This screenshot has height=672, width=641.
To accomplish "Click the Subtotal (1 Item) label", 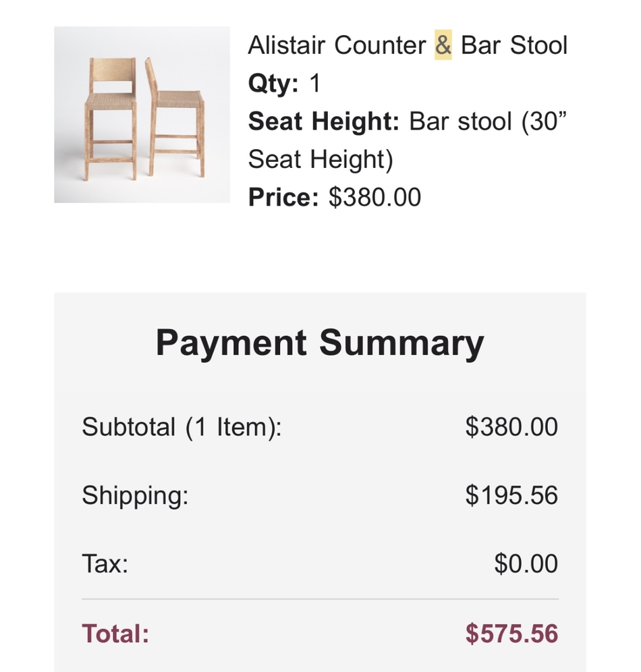I will click(182, 427).
